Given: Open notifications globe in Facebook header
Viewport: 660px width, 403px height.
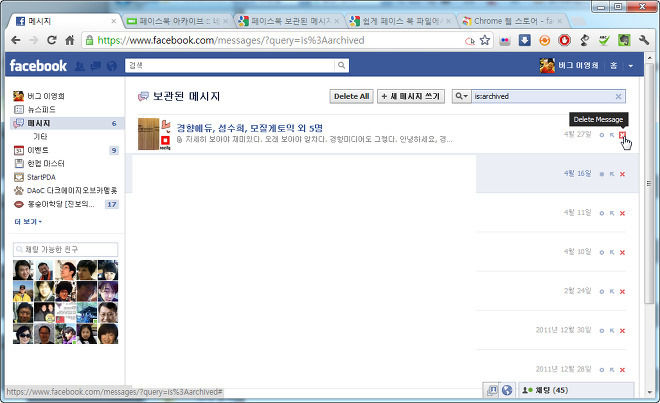Looking at the screenshot, I should pyautogui.click(x=112, y=66).
